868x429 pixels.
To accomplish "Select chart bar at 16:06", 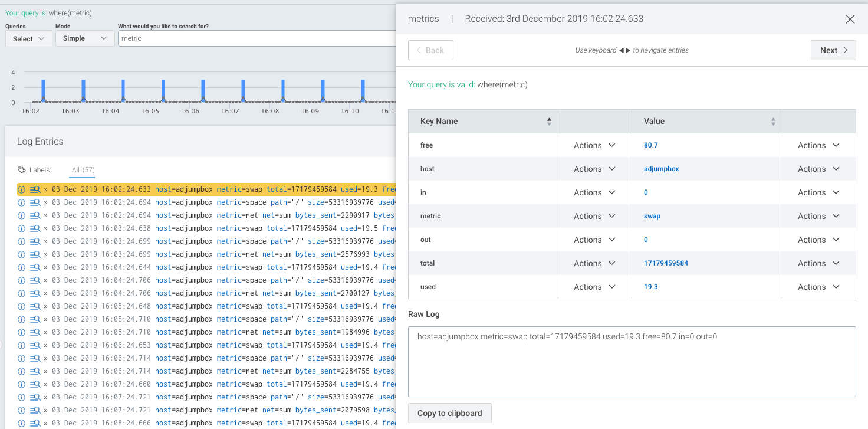I will (203, 91).
